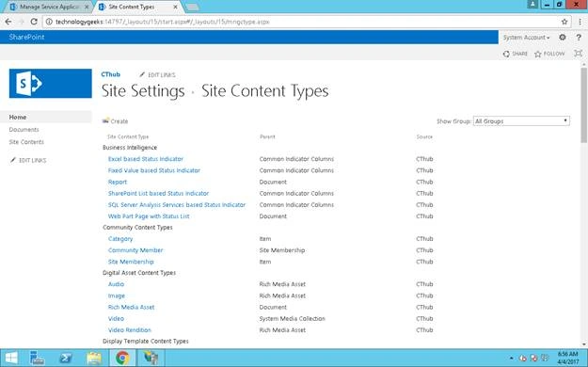Open Excel based Status Indicator type
This screenshot has height=367, width=588.
tap(146, 159)
